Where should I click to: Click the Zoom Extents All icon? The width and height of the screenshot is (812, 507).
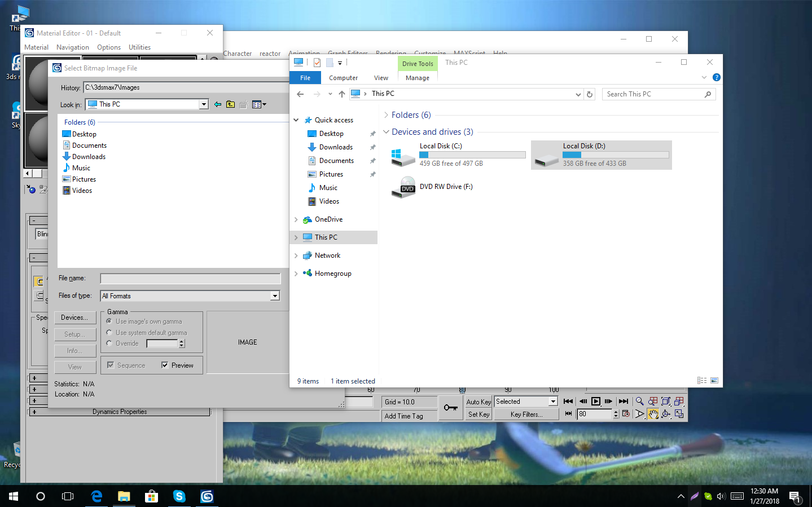pos(679,401)
